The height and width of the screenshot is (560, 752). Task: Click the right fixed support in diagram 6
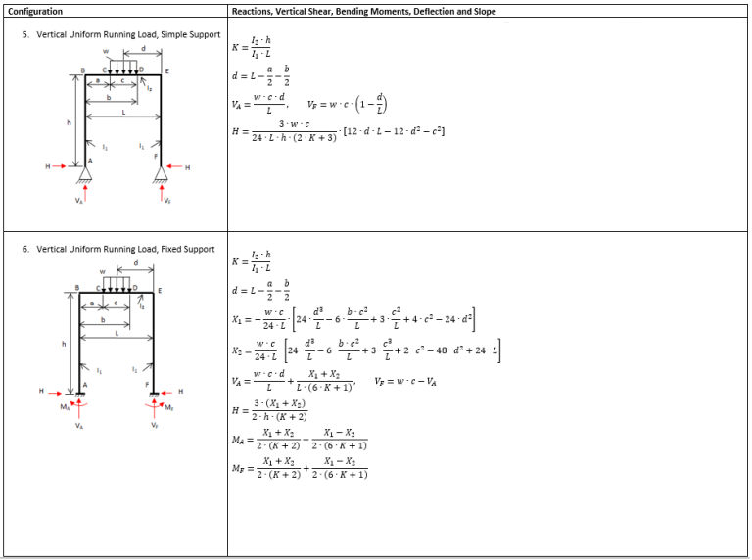click(x=155, y=398)
